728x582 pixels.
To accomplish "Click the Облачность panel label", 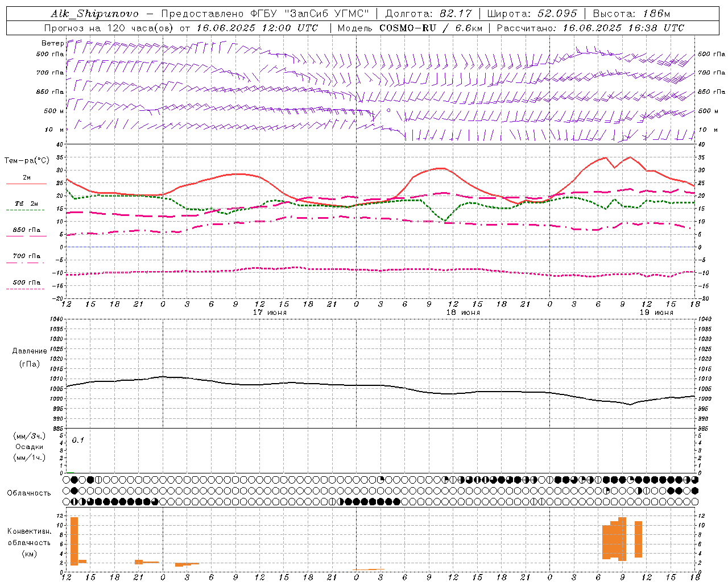I will 29,493.
